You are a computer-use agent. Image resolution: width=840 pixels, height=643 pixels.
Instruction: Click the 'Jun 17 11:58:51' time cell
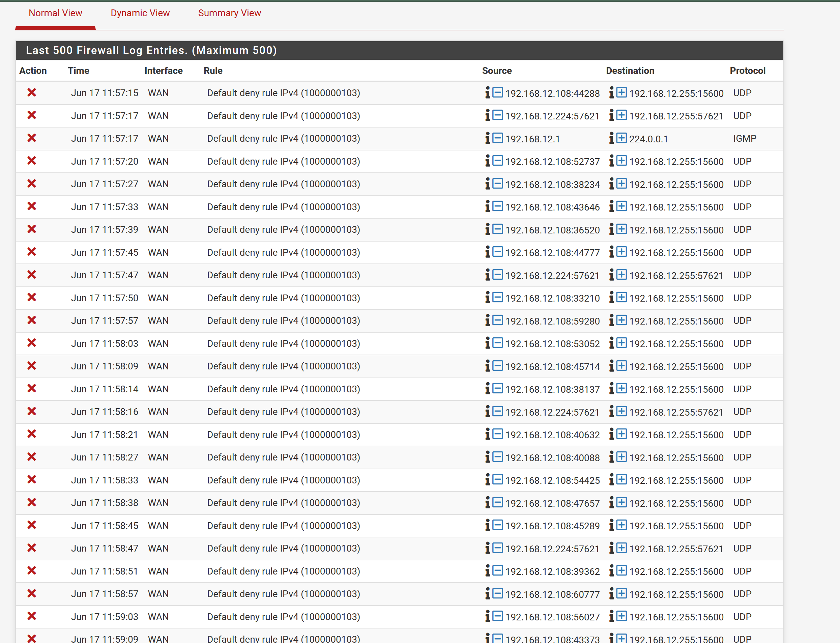pos(105,571)
